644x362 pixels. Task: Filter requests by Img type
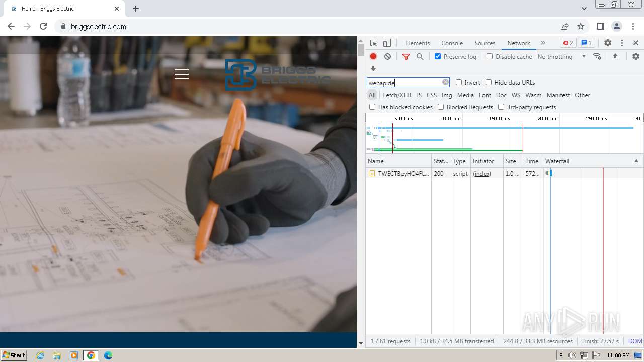pyautogui.click(x=447, y=95)
